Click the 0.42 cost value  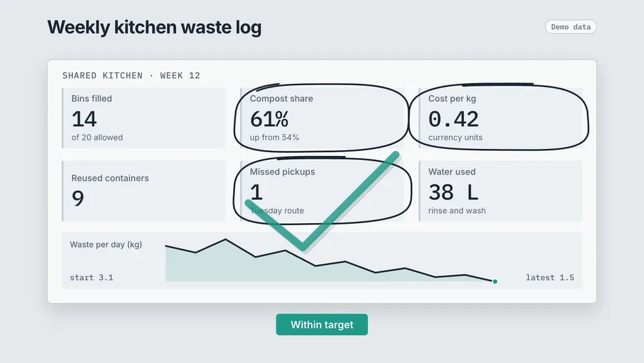453,119
